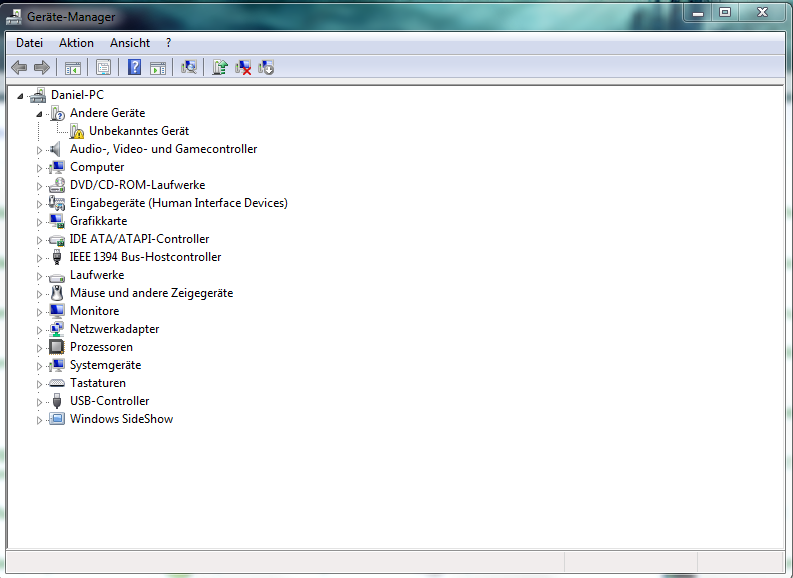
Task: Expand the Netzwerkadapter node arrow
Action: click(x=39, y=330)
